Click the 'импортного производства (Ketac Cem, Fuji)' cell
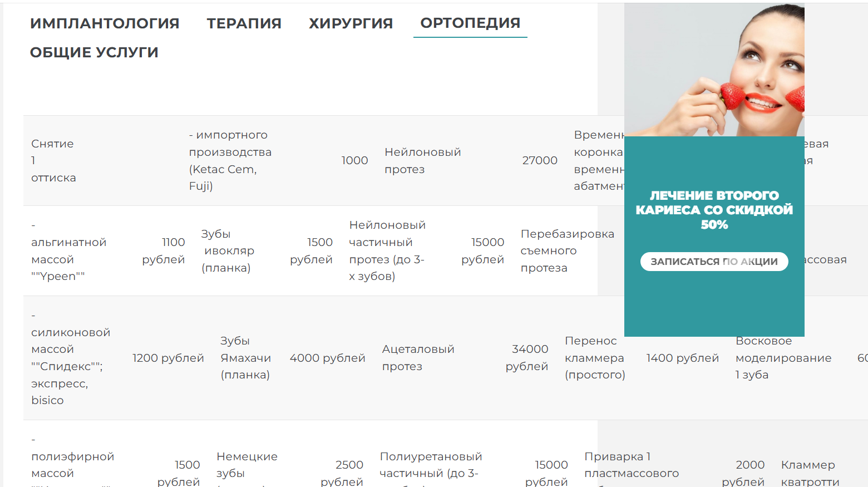The image size is (868, 487). (x=230, y=160)
